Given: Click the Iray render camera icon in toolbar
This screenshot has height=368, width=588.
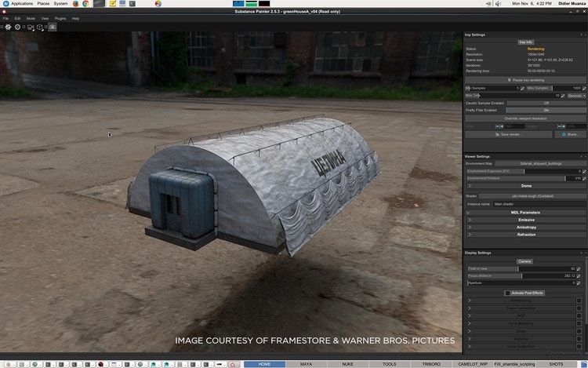Looking at the screenshot, I should coord(53,27).
